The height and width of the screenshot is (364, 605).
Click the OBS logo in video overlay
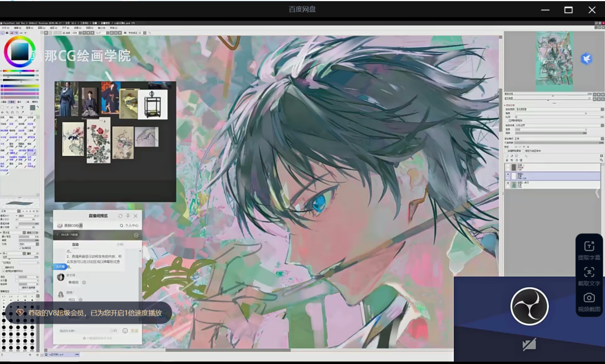529,306
